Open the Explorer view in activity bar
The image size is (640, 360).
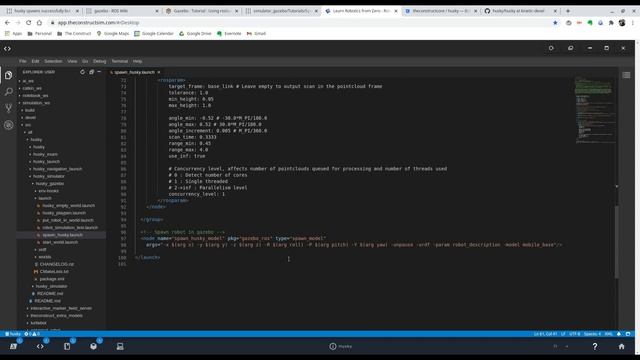tap(9, 75)
